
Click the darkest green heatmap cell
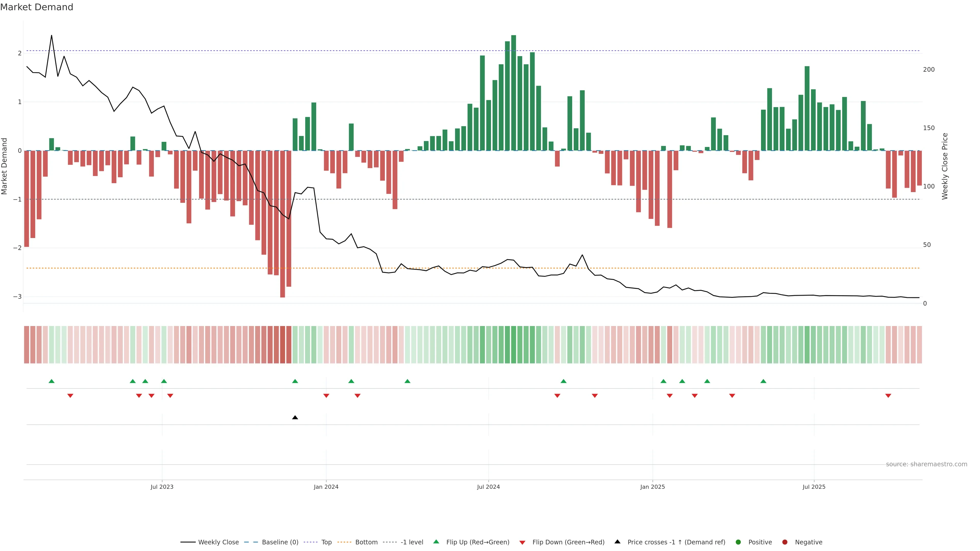513,345
